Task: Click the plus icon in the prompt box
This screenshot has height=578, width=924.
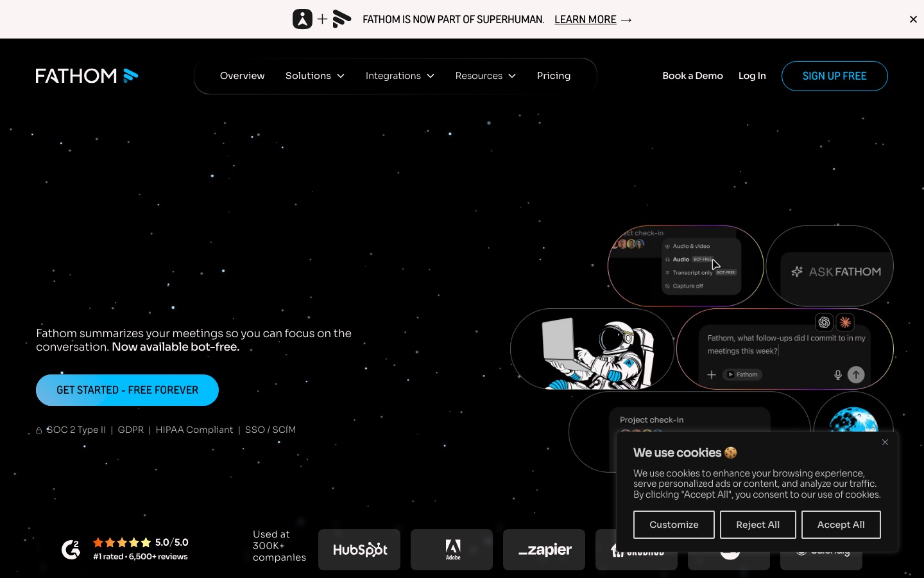Action: 712,374
